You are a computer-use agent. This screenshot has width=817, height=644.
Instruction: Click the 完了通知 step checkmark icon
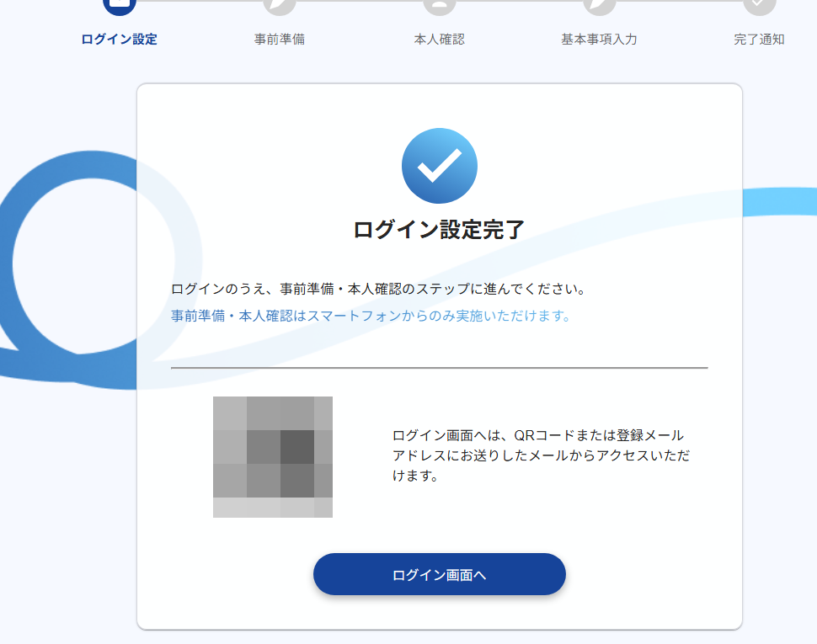[x=759, y=5]
